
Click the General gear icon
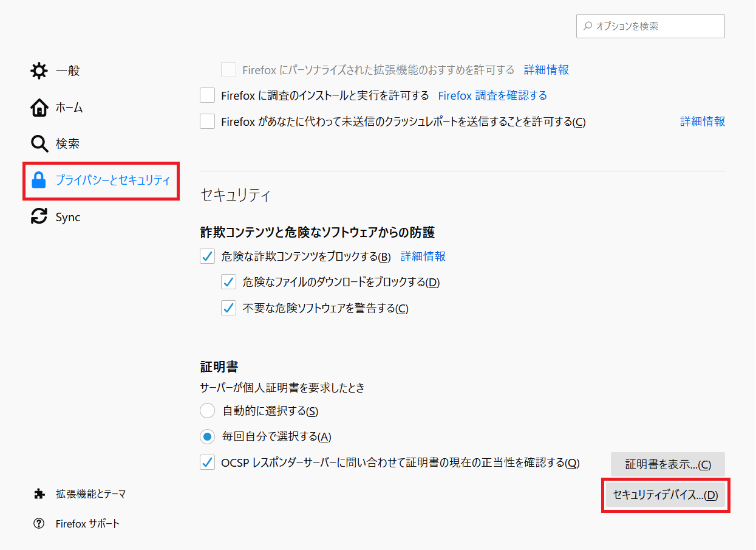(39, 71)
